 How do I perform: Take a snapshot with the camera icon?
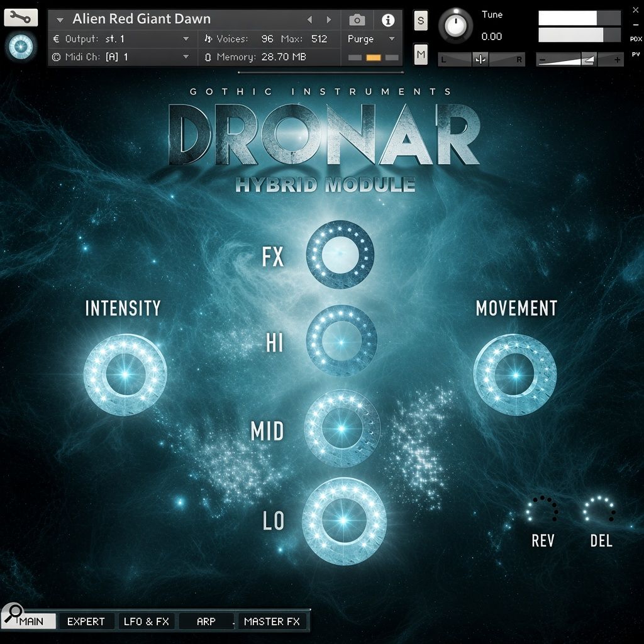coord(357,19)
